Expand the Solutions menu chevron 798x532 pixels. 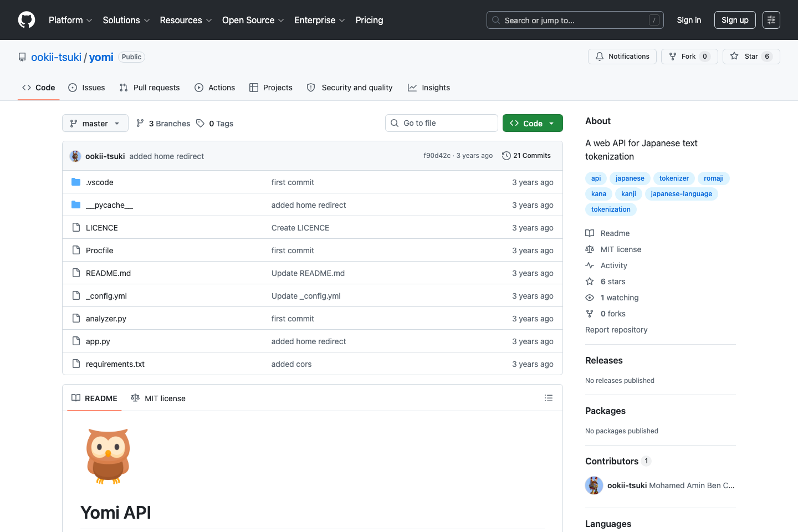147,21
